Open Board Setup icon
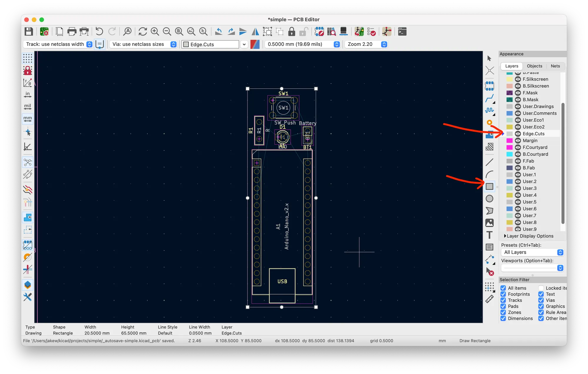Image resolution: width=588 pixels, height=374 pixels. pos(44,31)
